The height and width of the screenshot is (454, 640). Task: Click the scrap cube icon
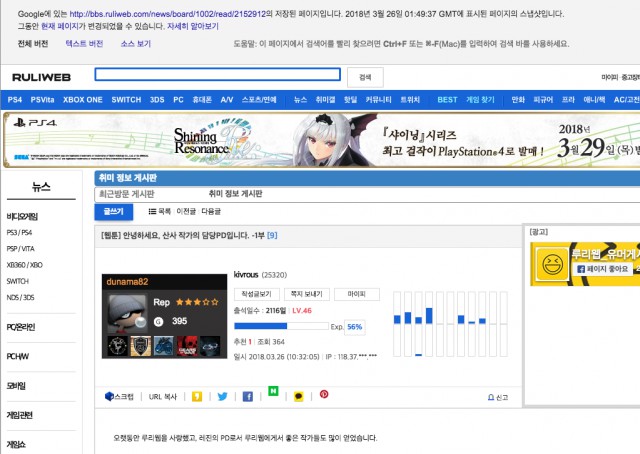[x=109, y=396]
